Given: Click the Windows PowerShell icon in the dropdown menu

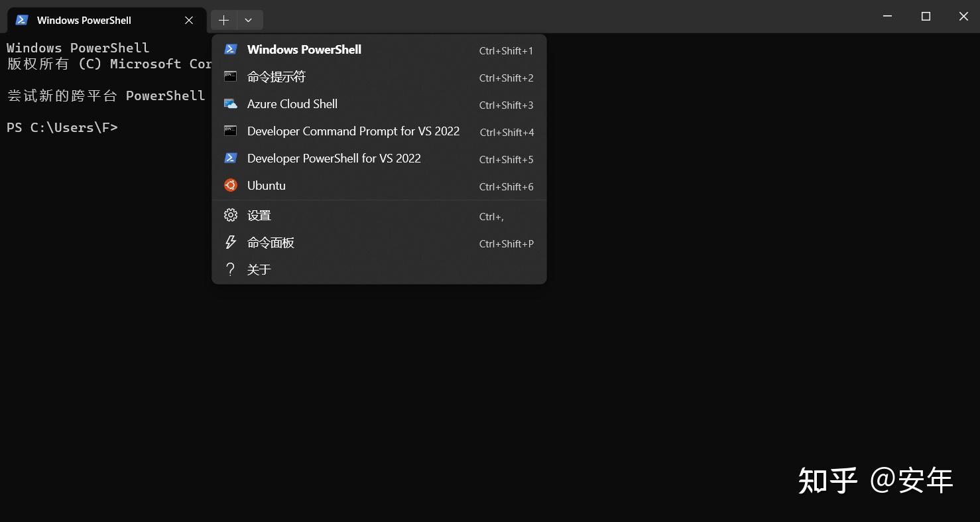Looking at the screenshot, I should pyautogui.click(x=231, y=49).
